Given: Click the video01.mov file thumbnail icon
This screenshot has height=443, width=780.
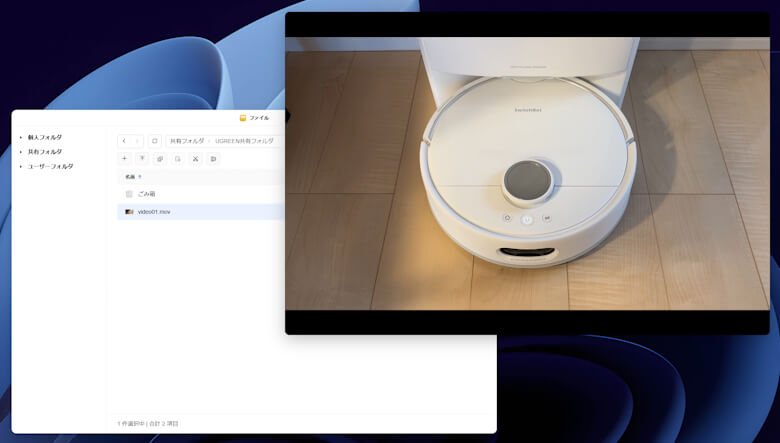Looking at the screenshot, I should (129, 212).
